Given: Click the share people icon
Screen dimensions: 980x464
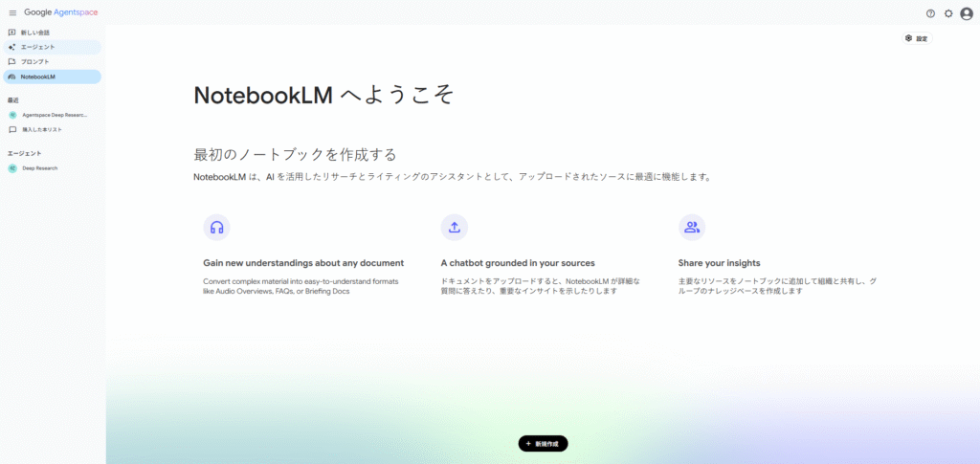Looking at the screenshot, I should [692, 228].
